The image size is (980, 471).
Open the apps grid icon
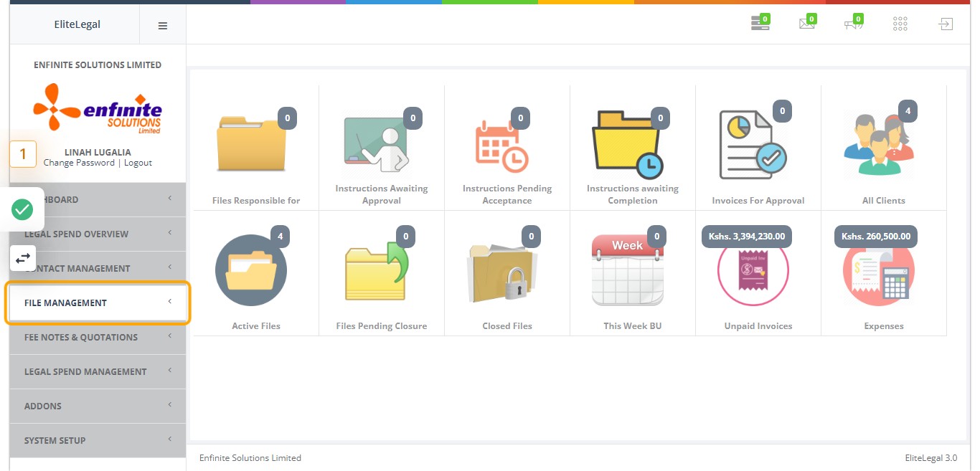click(900, 24)
